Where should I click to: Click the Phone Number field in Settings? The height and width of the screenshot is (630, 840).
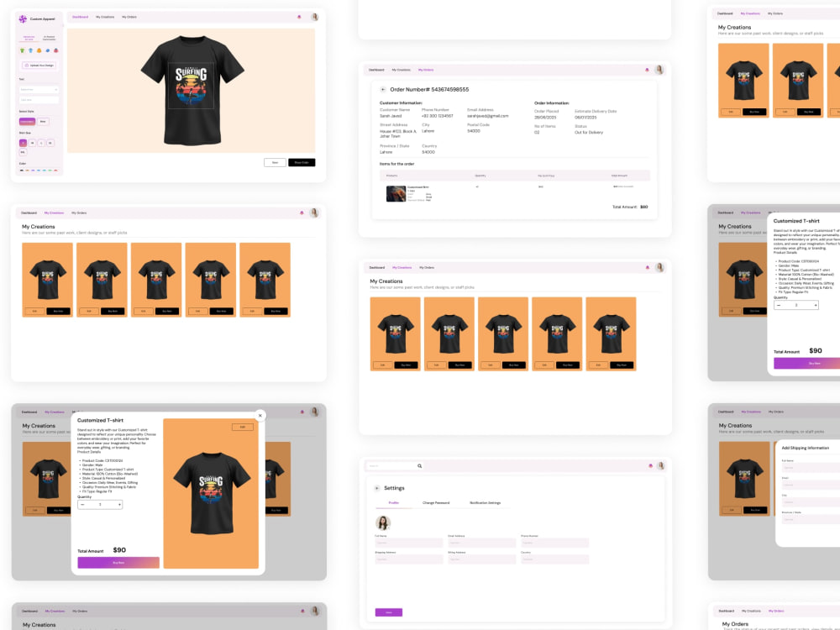[x=554, y=543]
